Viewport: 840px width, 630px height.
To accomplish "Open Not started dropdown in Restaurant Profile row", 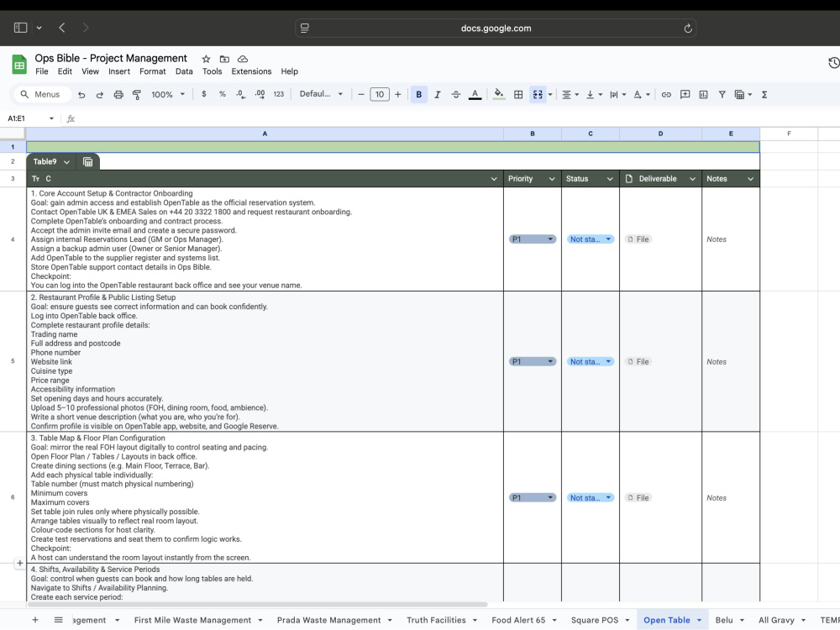I will click(x=591, y=362).
